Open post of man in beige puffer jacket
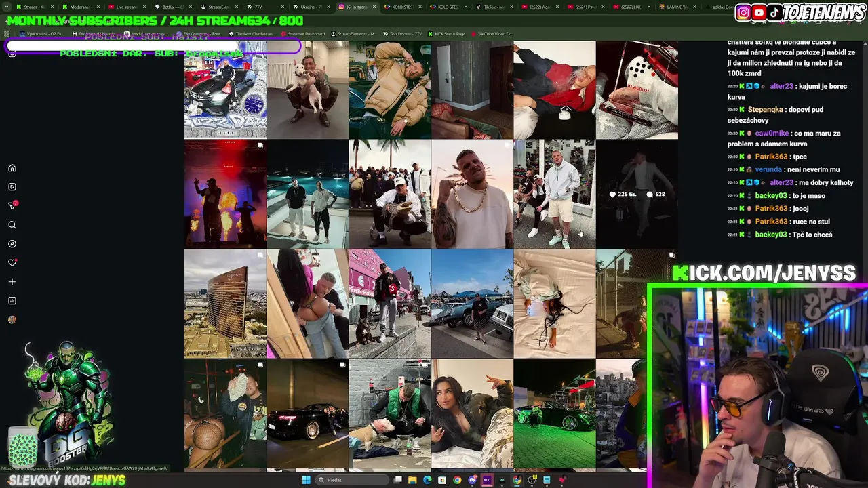This screenshot has width=868, height=488. [390, 89]
